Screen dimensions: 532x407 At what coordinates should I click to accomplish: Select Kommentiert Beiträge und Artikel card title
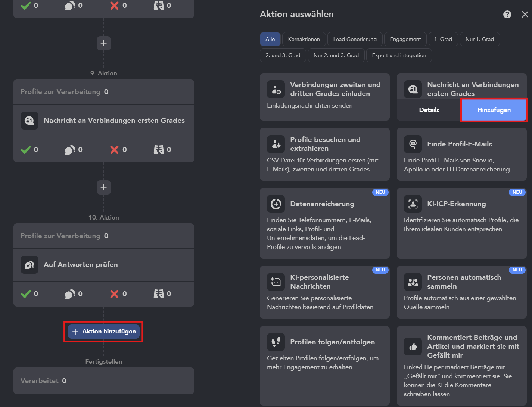point(473,347)
